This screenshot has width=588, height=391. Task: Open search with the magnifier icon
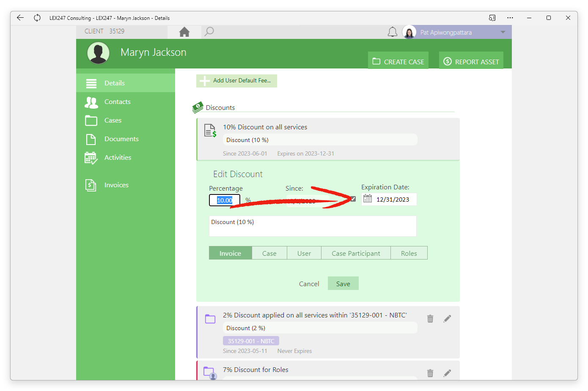click(209, 32)
